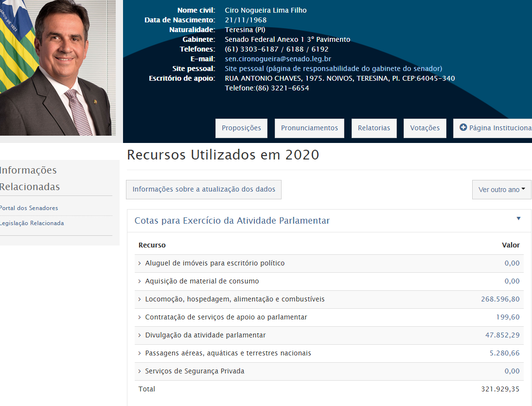This screenshot has height=406, width=532.
Task: Expand the Divulgação da atividade parlamentar chevron
Action: 140,335
